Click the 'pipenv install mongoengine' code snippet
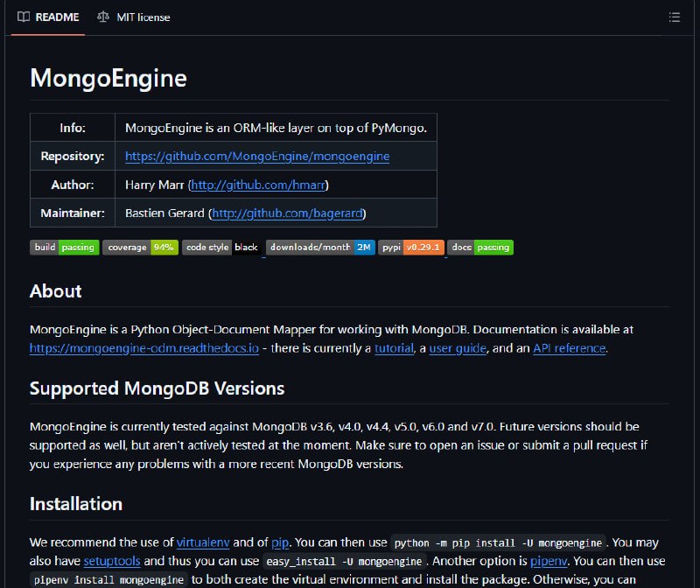Image resolution: width=700 pixels, height=588 pixels. (108, 580)
